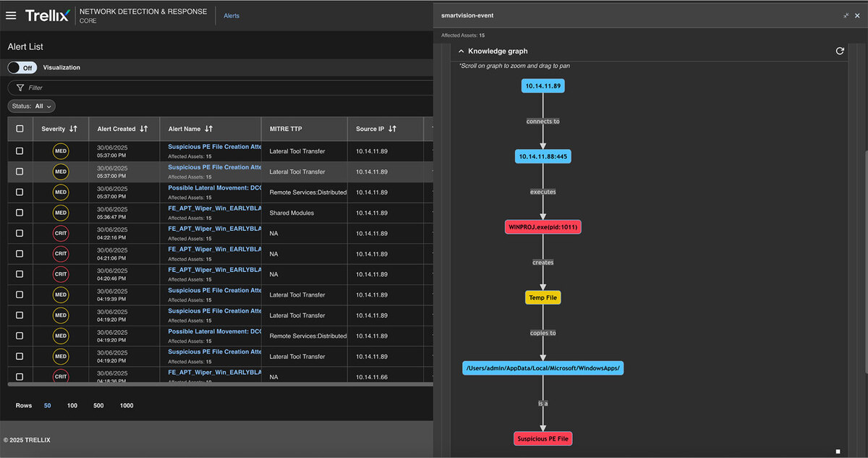Click the smartvision-event panel title
The height and width of the screenshot is (458, 868).
[467, 15]
